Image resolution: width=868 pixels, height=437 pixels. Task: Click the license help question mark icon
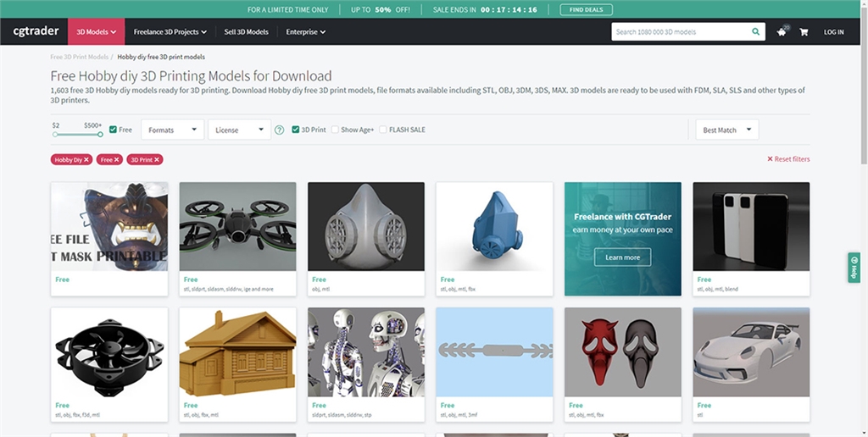[x=279, y=130]
